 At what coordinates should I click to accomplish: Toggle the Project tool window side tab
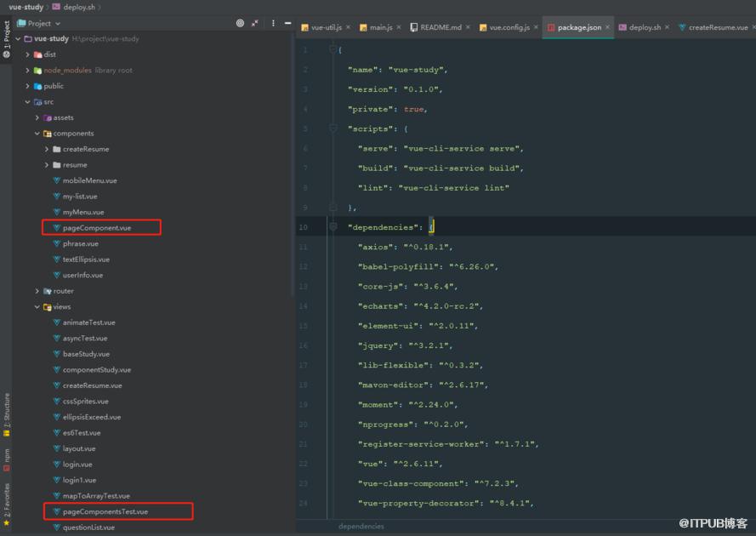pos(6,39)
